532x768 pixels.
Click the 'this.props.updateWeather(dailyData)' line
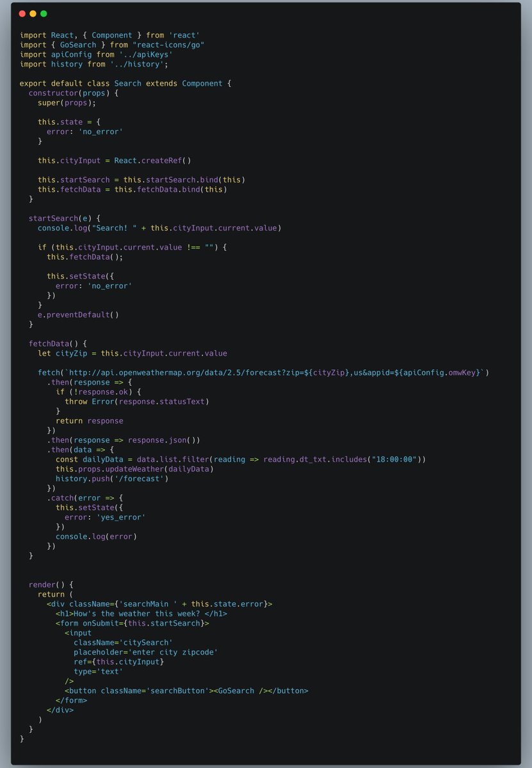tap(134, 469)
